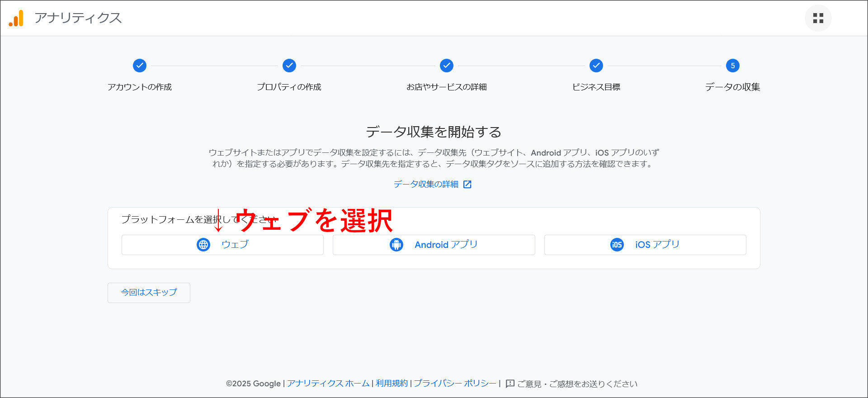
Task: Click the Android robot icon
Action: [x=396, y=245]
